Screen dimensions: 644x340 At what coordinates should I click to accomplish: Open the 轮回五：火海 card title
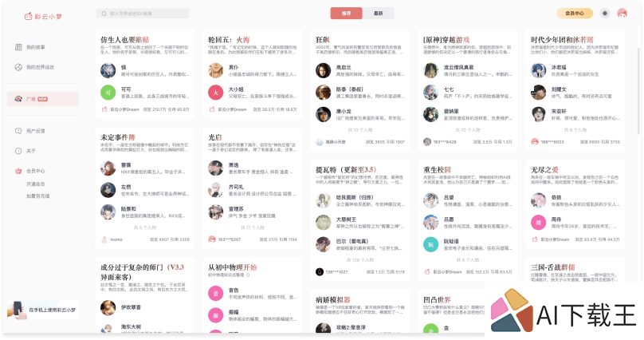pyautogui.click(x=229, y=40)
